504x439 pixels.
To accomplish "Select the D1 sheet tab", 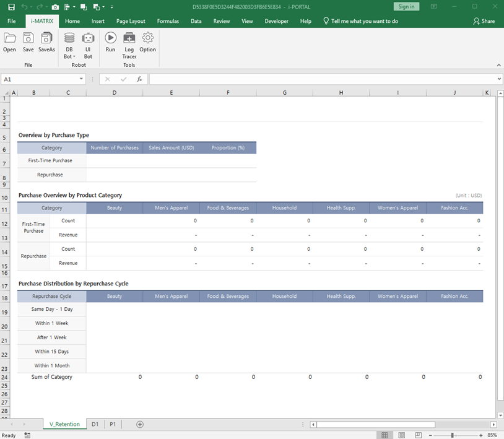I will click(x=95, y=424).
